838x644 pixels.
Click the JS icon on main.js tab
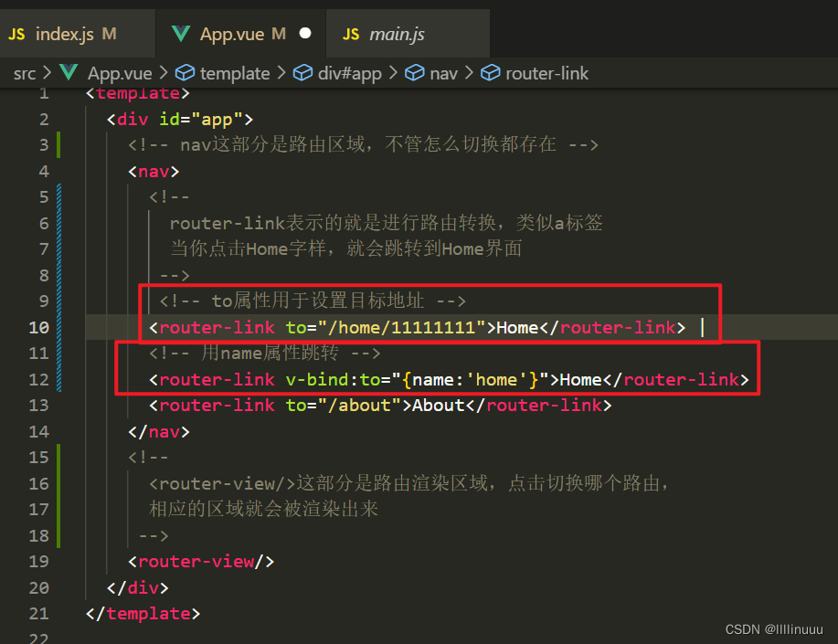pos(351,34)
